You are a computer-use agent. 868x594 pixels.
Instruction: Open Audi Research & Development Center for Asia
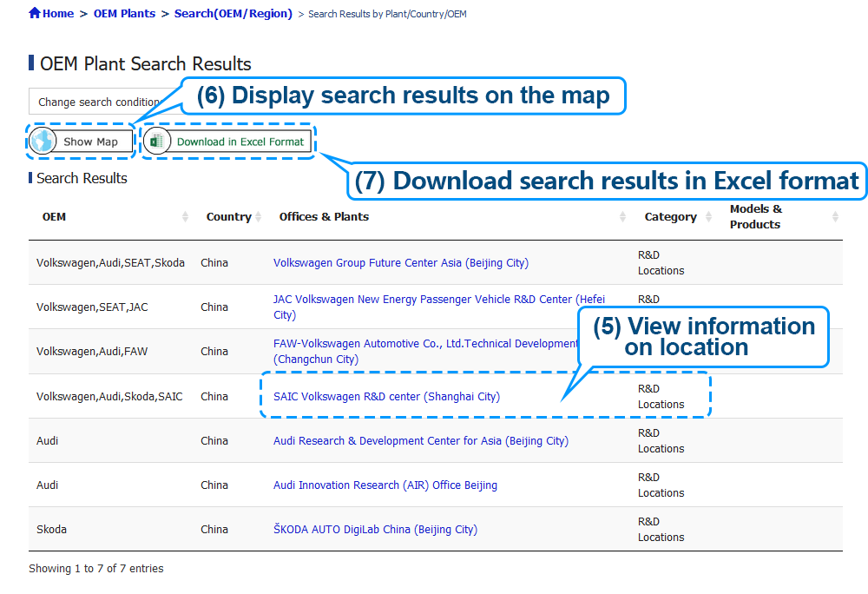click(x=421, y=441)
